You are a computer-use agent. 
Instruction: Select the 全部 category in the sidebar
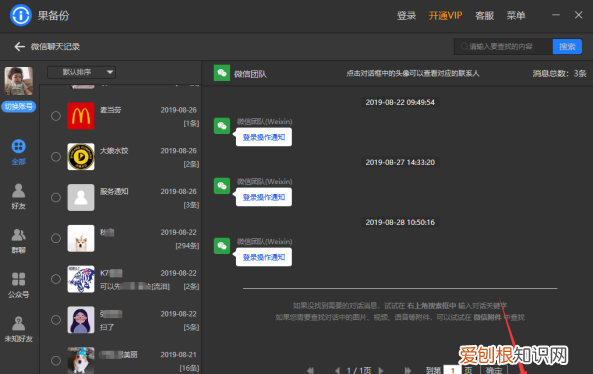click(19, 152)
